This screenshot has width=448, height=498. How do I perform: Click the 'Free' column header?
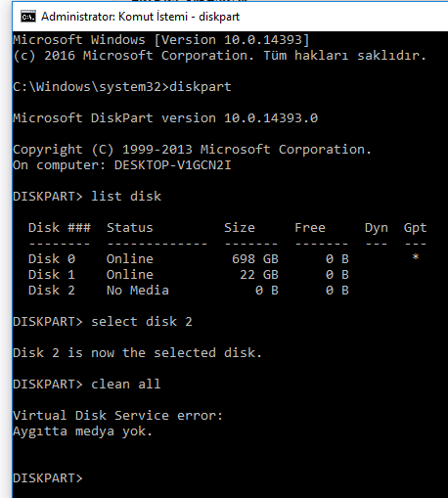[x=310, y=227]
